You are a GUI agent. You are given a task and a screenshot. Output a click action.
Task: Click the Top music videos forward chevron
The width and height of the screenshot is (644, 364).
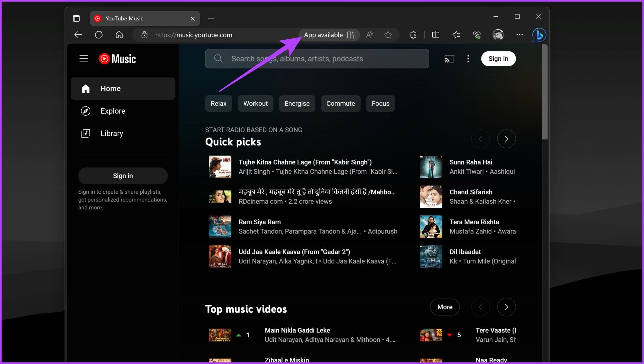(x=506, y=307)
